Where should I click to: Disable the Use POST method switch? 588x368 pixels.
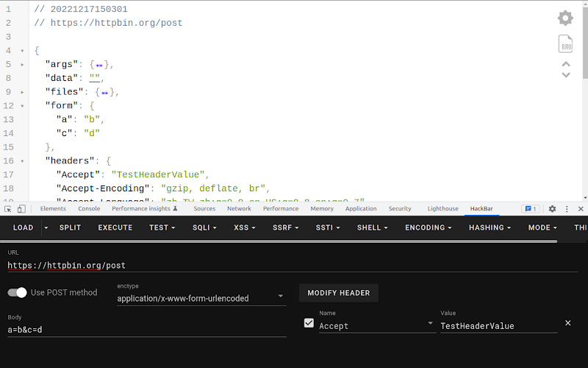point(18,292)
